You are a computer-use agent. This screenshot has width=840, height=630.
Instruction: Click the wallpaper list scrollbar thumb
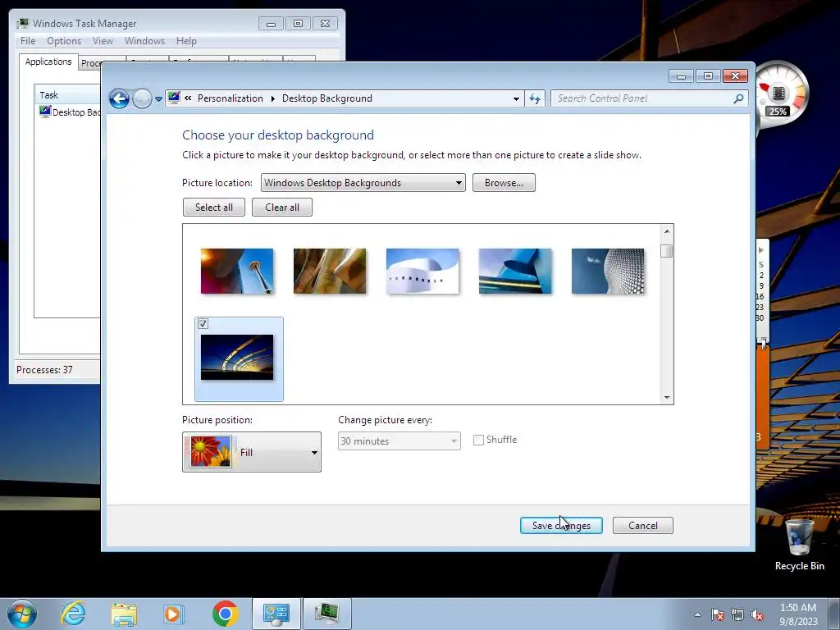coord(667,251)
